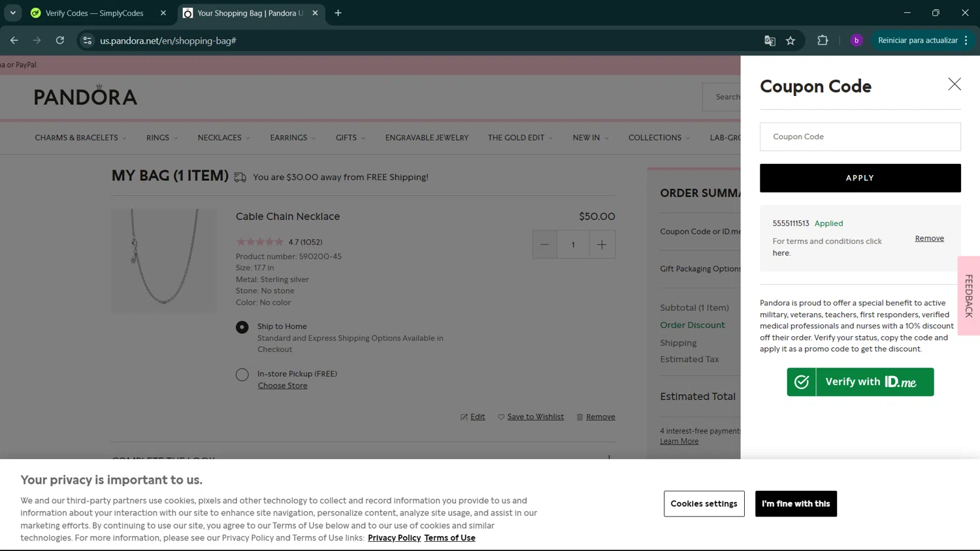Save necklace to Wishlist

click(531, 417)
